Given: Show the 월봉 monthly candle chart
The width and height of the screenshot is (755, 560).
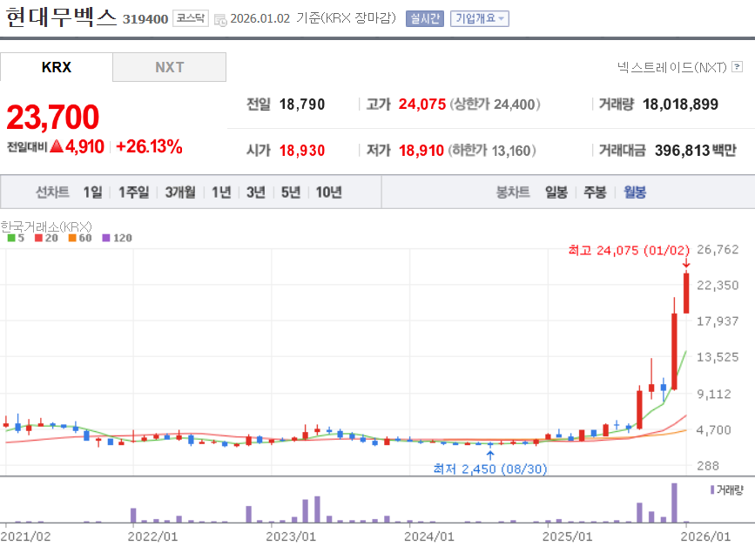Looking at the screenshot, I should pyautogui.click(x=635, y=192).
